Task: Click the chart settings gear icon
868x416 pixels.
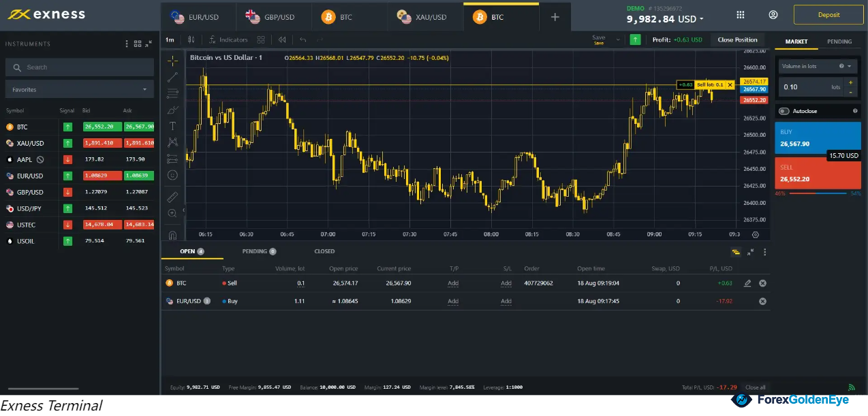Action: tap(755, 234)
